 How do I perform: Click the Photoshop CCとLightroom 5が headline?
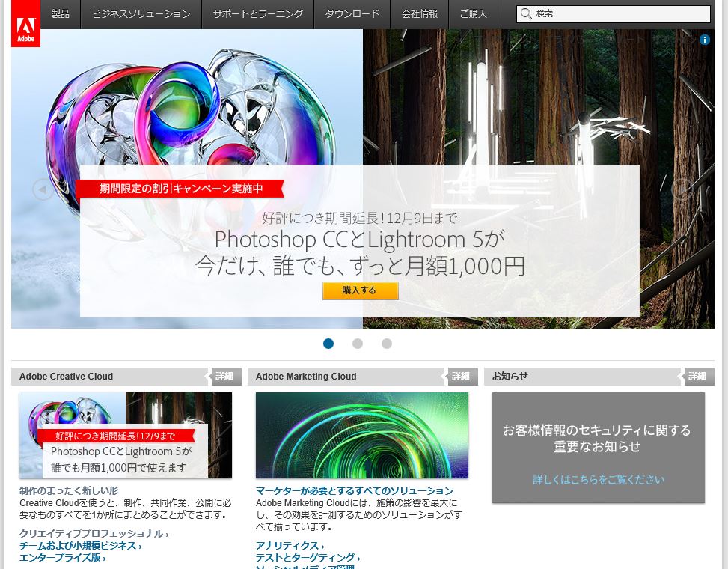[360, 240]
